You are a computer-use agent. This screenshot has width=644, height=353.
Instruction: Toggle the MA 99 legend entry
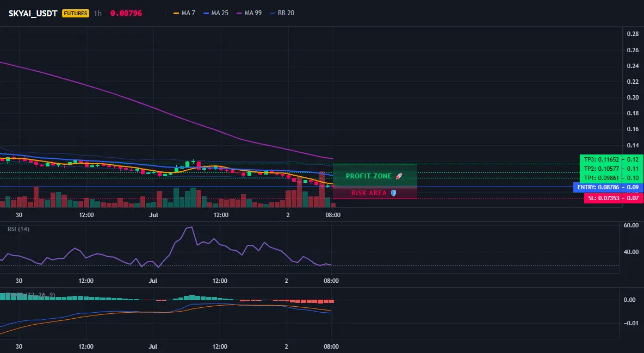[x=249, y=13]
